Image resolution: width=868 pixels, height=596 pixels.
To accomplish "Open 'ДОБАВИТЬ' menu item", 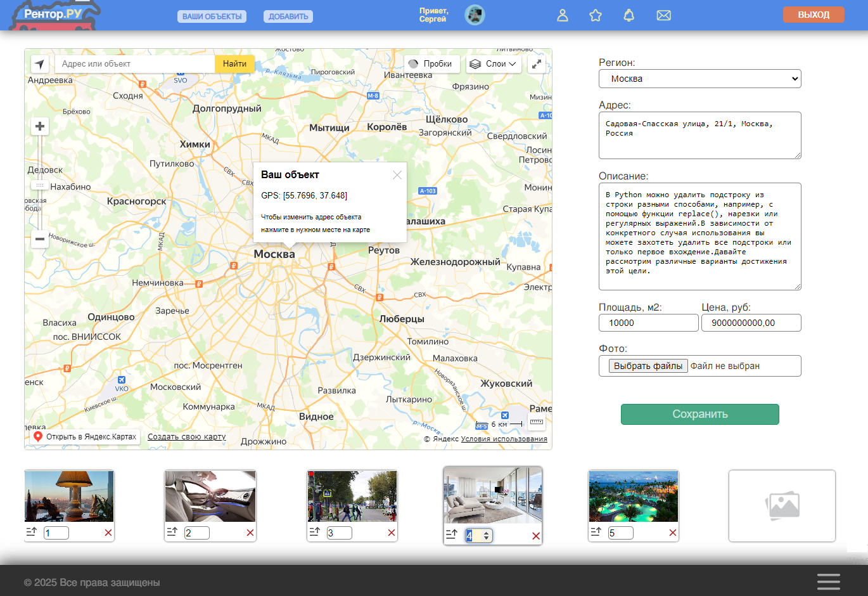I will [288, 16].
